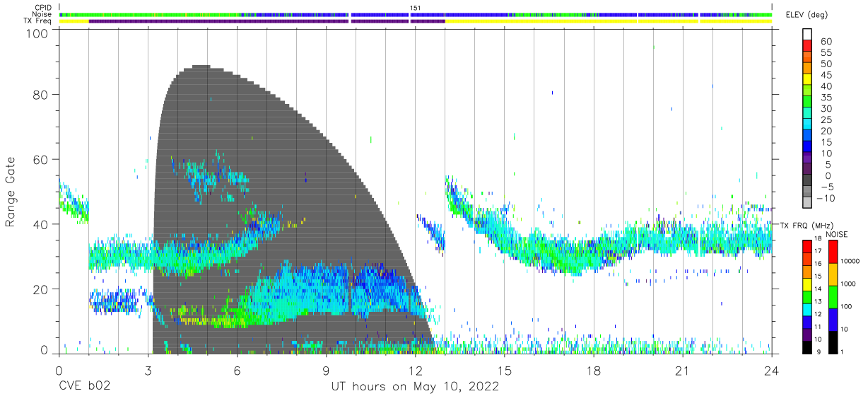Click the dark gray segment of ELEV color bar

pos(807,180)
